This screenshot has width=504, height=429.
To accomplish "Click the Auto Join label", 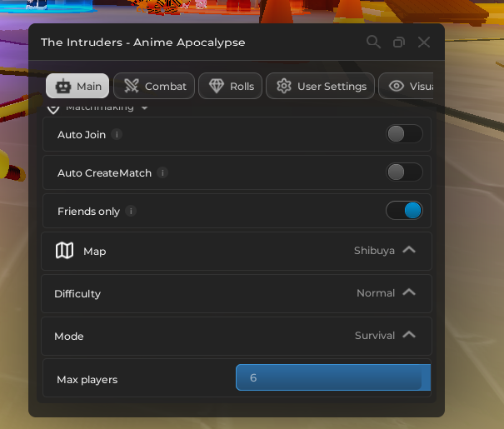I will (x=82, y=135).
